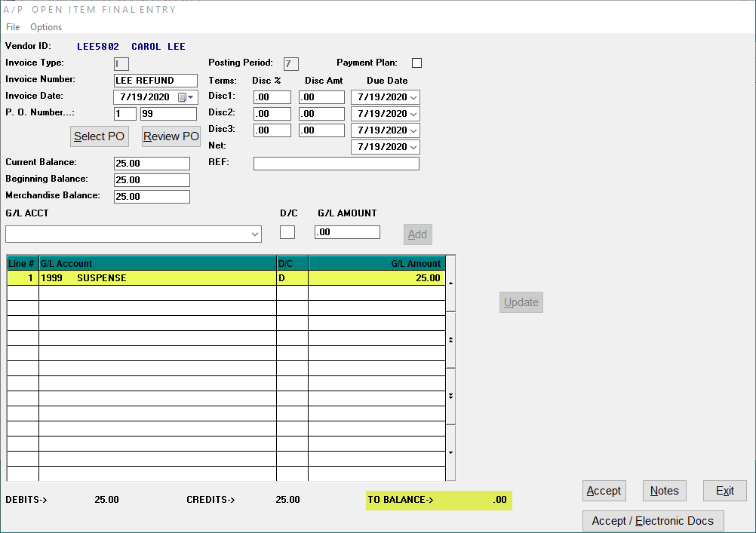The image size is (756, 533).
Task: Click the Accept button
Action: tap(604, 491)
